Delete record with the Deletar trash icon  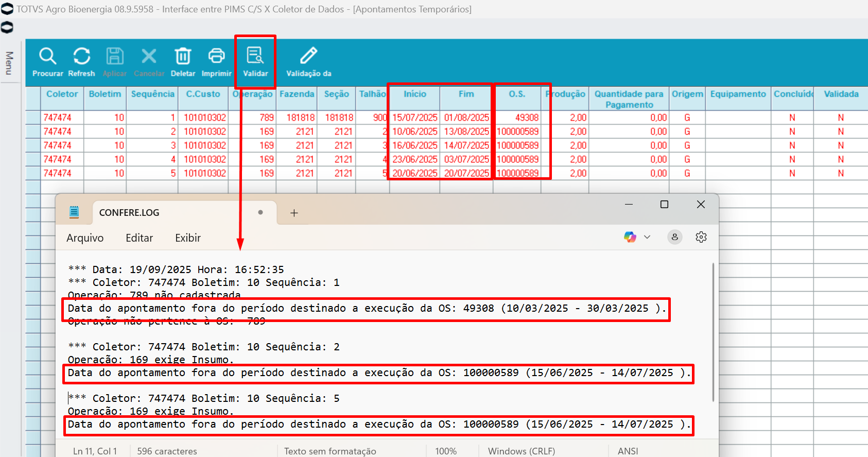point(183,56)
